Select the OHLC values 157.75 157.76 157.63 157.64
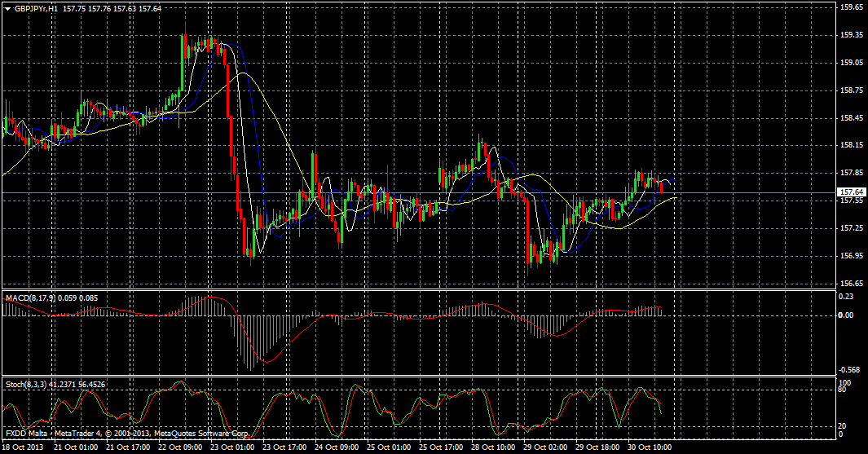 (112, 9)
